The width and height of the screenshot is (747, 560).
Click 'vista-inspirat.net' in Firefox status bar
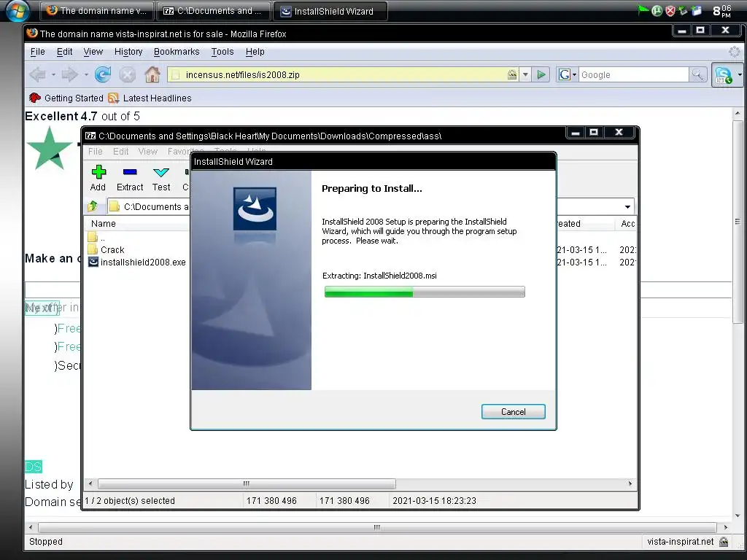point(681,542)
